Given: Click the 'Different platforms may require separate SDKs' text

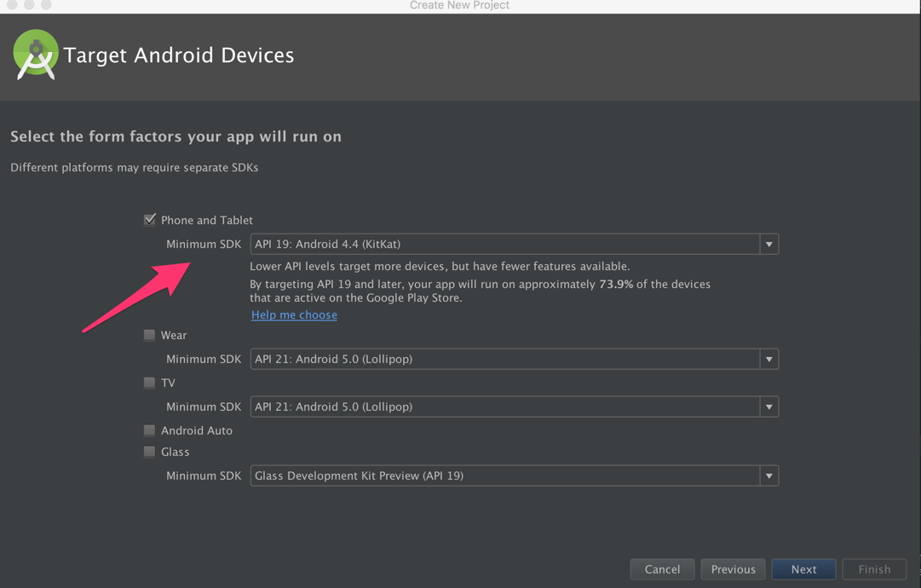Looking at the screenshot, I should tap(135, 168).
